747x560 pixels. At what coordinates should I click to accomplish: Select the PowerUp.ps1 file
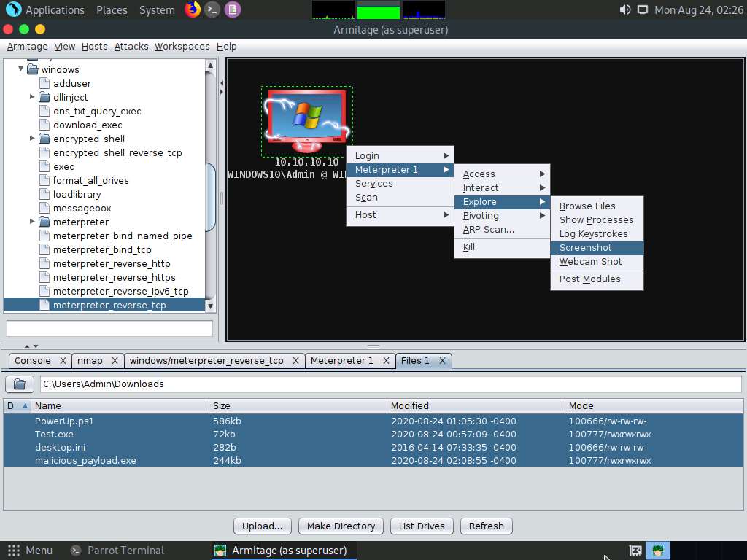pyautogui.click(x=373, y=421)
